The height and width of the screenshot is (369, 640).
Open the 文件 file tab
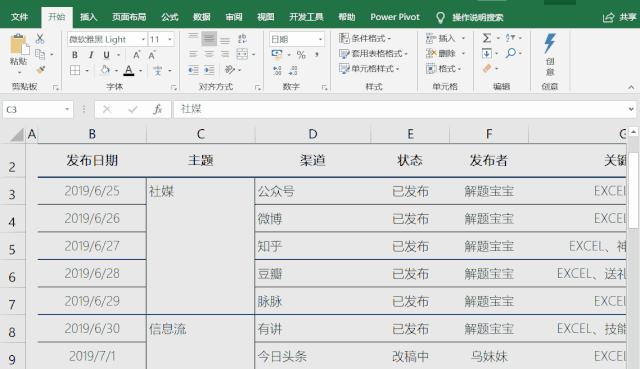20,17
